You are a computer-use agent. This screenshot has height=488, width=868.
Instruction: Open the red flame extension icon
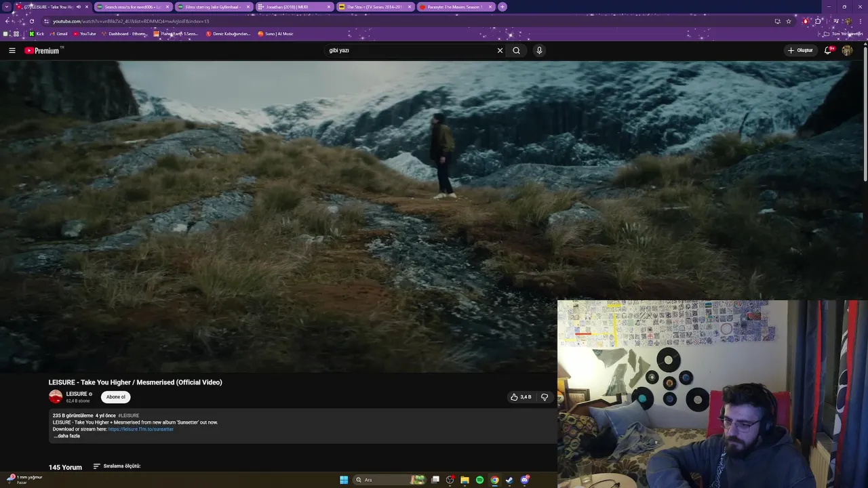(x=806, y=21)
